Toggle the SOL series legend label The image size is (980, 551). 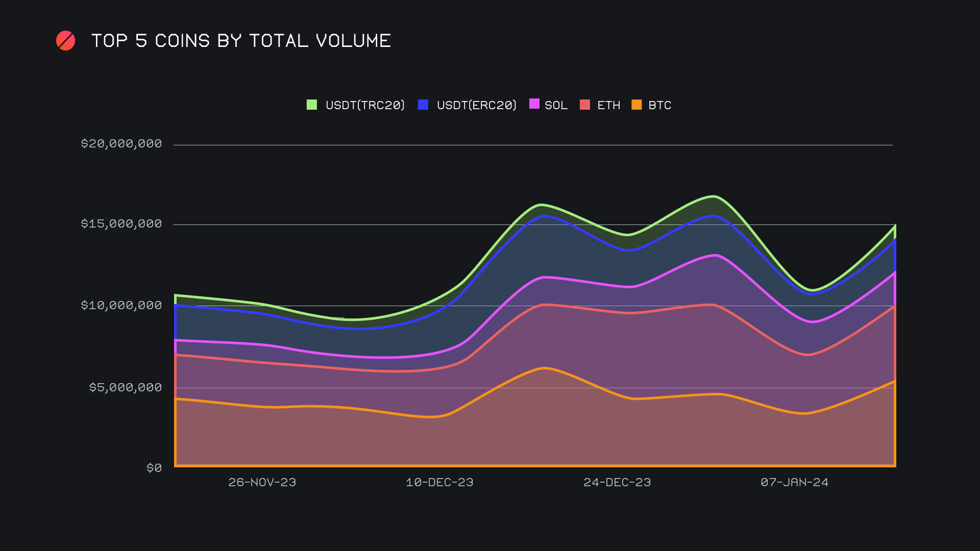pos(556,105)
